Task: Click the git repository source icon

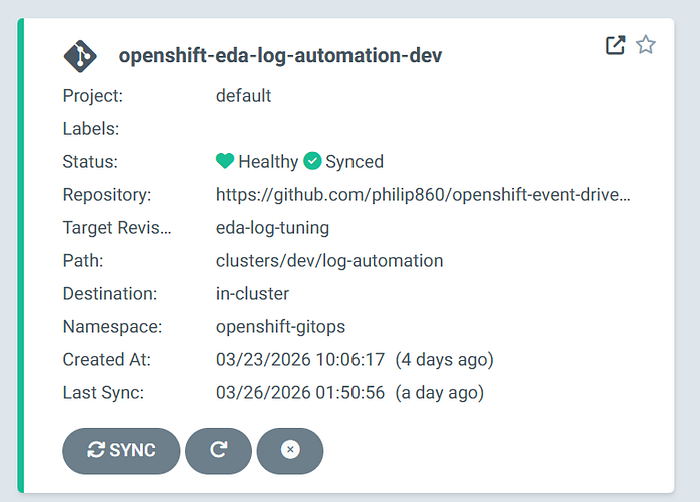Action: pyautogui.click(x=80, y=56)
